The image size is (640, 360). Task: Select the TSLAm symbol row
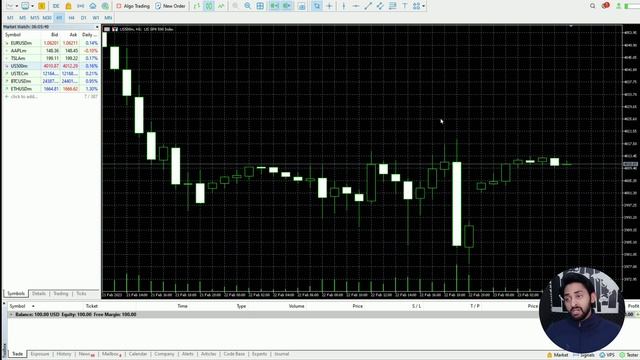point(51,58)
